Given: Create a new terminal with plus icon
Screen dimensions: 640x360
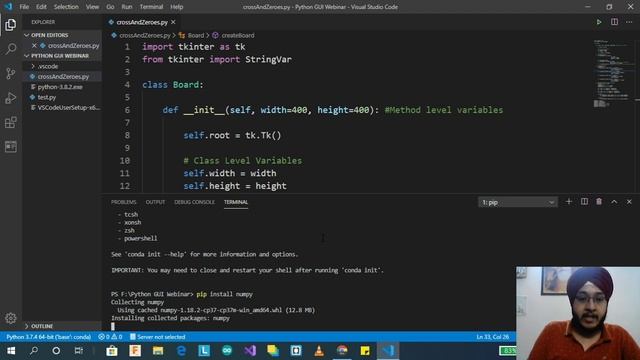Looking at the screenshot, I should click(569, 202).
